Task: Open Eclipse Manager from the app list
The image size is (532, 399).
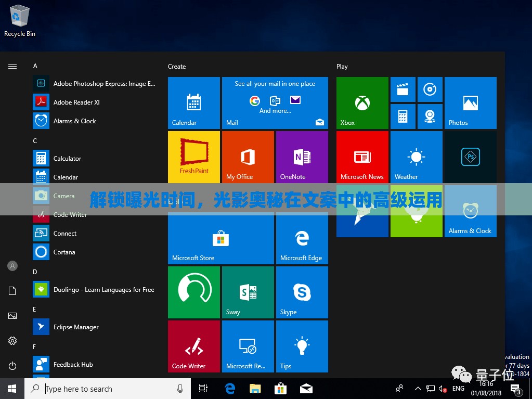Action: 94,327
